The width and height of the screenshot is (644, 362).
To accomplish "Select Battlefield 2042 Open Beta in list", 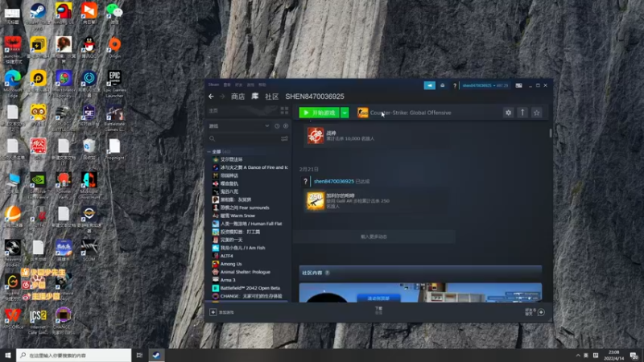I will [246, 288].
